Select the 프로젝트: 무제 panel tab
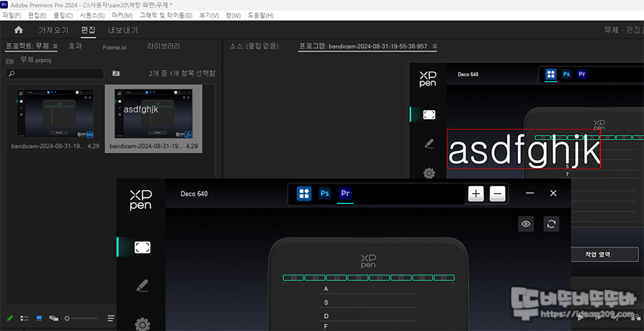644x331 pixels. pyautogui.click(x=27, y=46)
